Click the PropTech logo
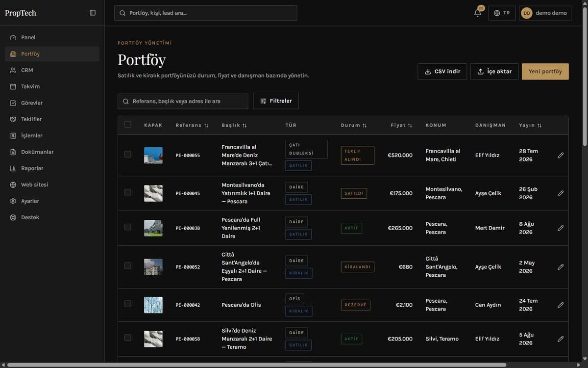Screen dimensions: 588x368 point(21,13)
